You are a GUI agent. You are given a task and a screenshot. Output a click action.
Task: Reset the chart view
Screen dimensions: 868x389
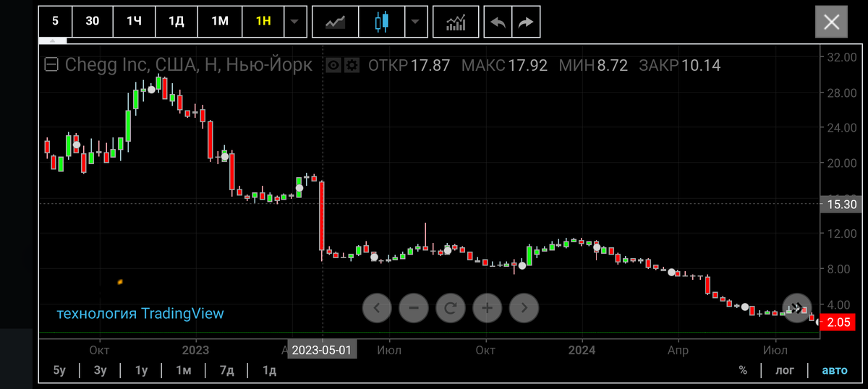pos(450,308)
